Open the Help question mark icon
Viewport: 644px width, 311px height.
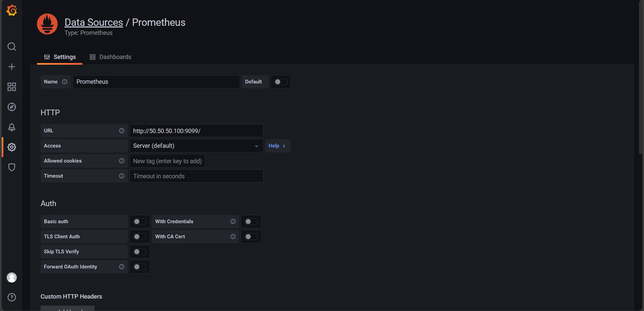(12, 297)
